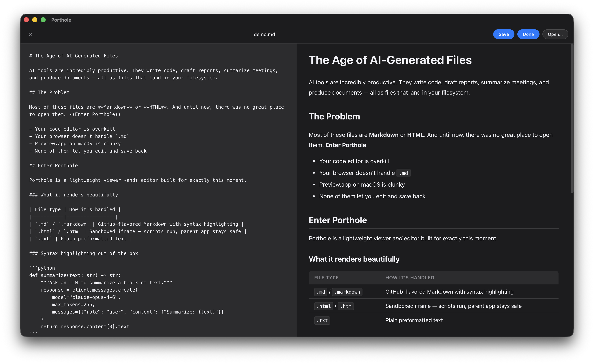Image resolution: width=594 pixels, height=364 pixels.
Task: Click the '### What it renders beautifully' source line
Action: (x=74, y=195)
